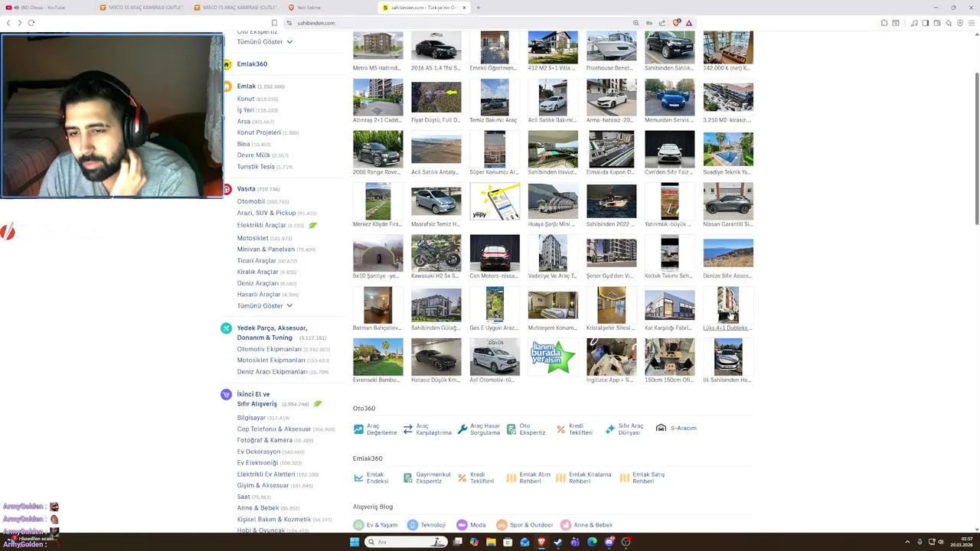The width and height of the screenshot is (980, 551).
Task: Click the S-Aracım garage icon
Action: click(x=661, y=429)
